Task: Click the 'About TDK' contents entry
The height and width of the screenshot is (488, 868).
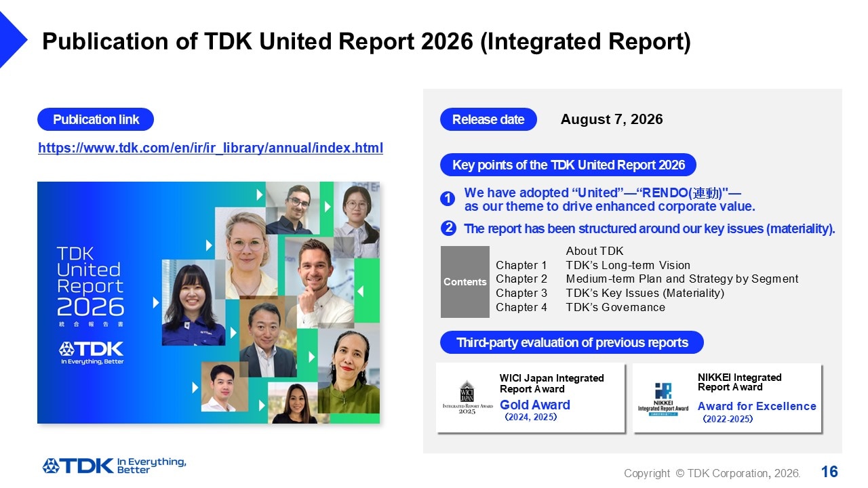Action: click(x=595, y=251)
